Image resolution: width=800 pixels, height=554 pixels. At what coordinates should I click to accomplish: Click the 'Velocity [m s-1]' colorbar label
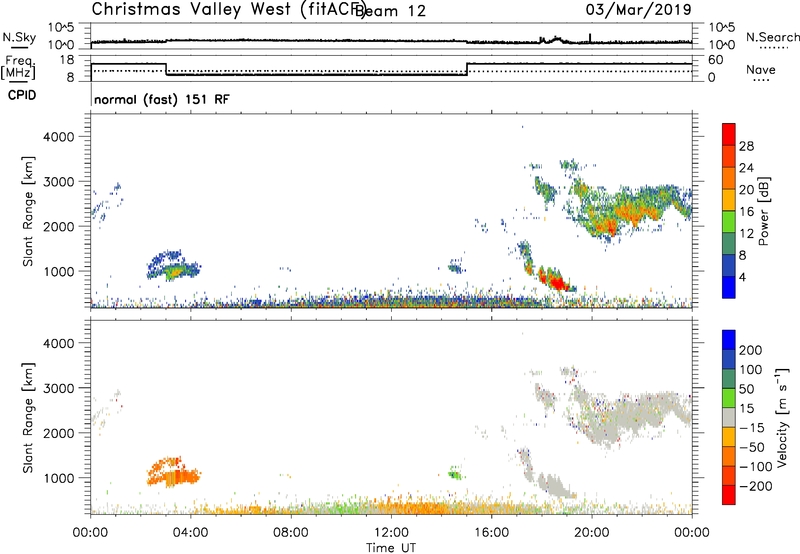782,418
